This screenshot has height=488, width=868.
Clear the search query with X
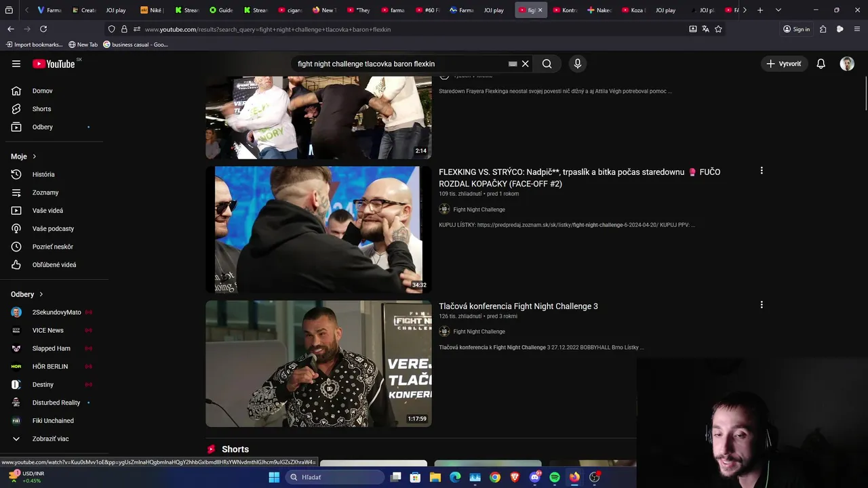pos(525,64)
